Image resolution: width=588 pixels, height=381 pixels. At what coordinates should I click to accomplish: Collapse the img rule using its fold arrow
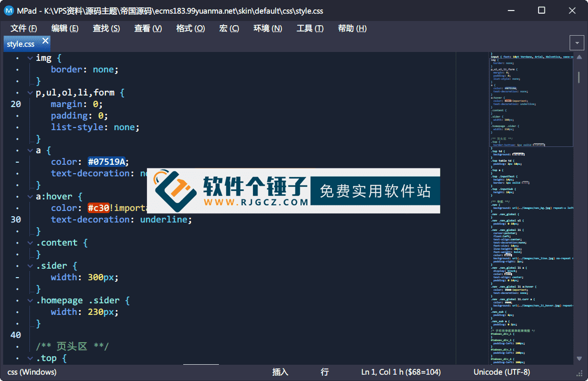(30, 58)
